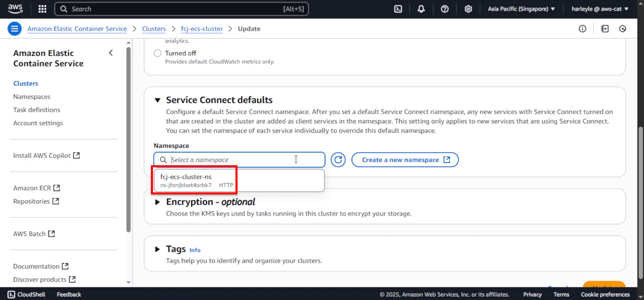
Task: Expand the Encryption optional section
Action: coord(157,202)
